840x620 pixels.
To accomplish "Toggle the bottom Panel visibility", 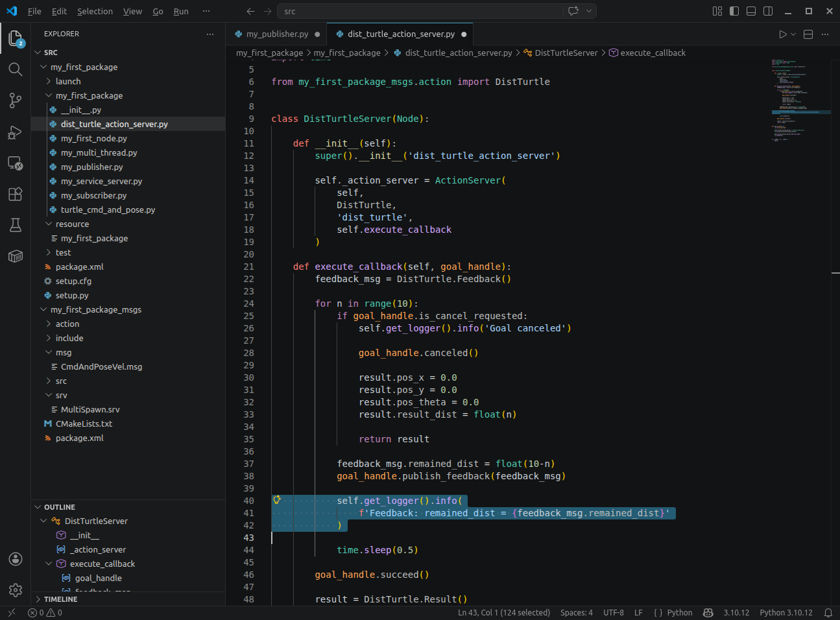I will (x=751, y=11).
